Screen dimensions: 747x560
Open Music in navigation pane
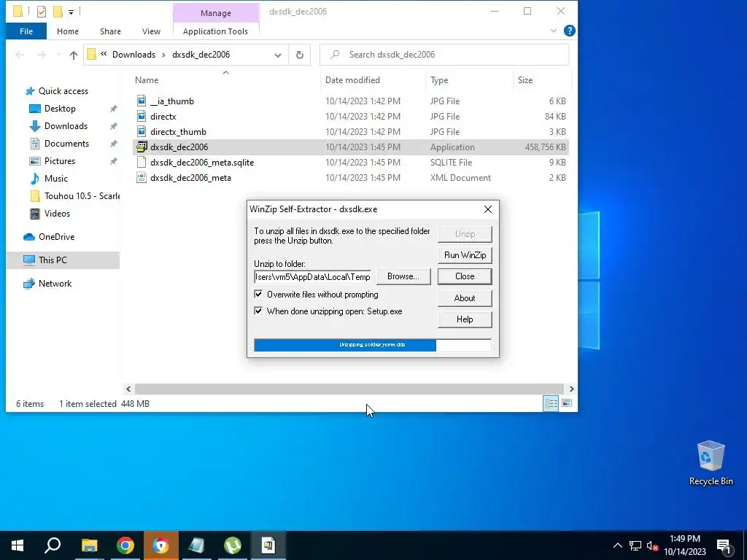55,179
